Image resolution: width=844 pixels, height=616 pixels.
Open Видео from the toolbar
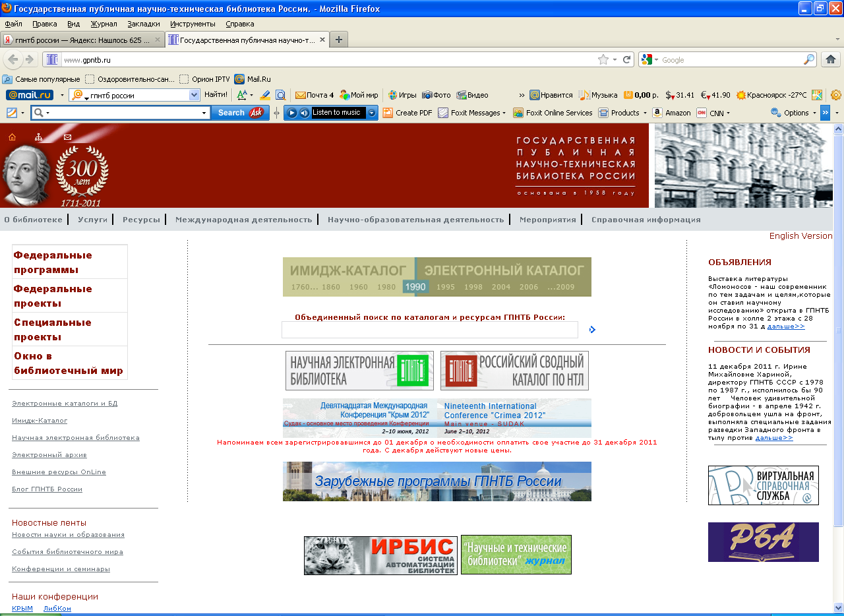click(473, 95)
